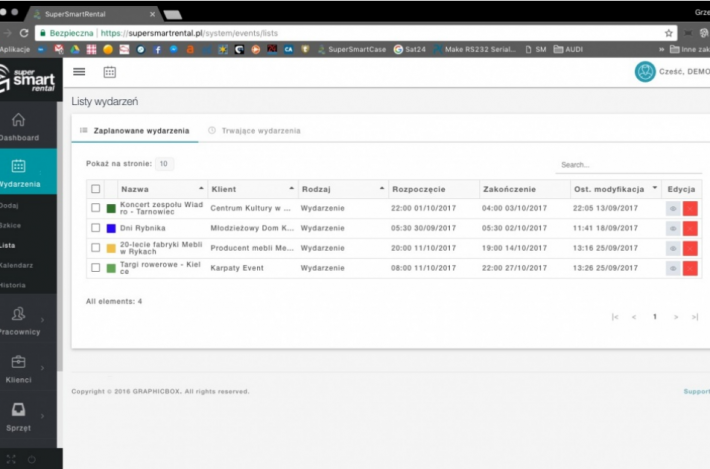View details of Koncert zespołu Wiadro event

point(674,208)
